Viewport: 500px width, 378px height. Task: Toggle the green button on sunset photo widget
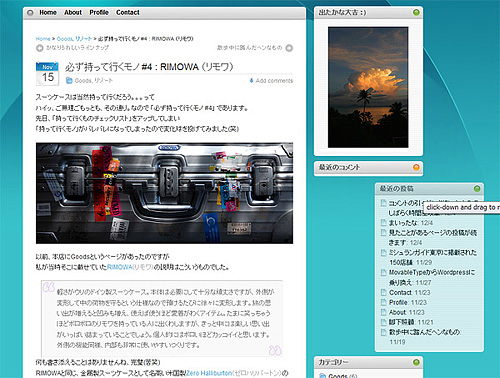(x=416, y=13)
